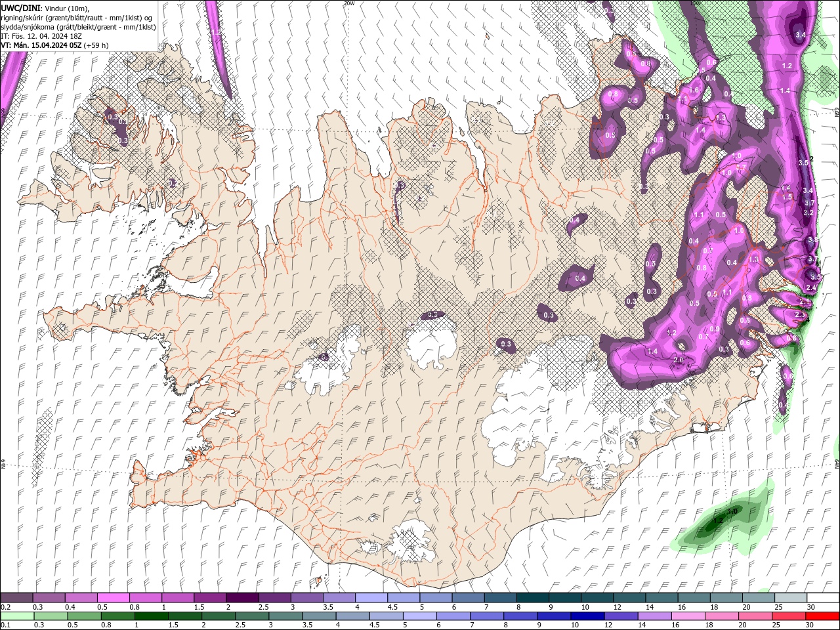Select the "Vindur (10m)," label in the header
Image resolution: width=840 pixels, height=630 pixels.
tap(68, 8)
